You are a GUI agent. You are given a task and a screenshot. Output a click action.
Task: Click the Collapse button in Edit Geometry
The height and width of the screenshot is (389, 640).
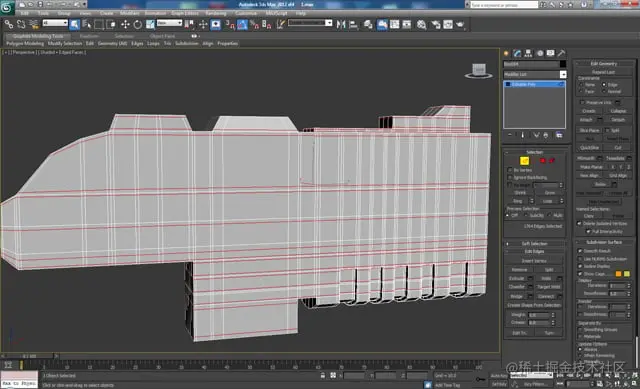[x=618, y=111]
